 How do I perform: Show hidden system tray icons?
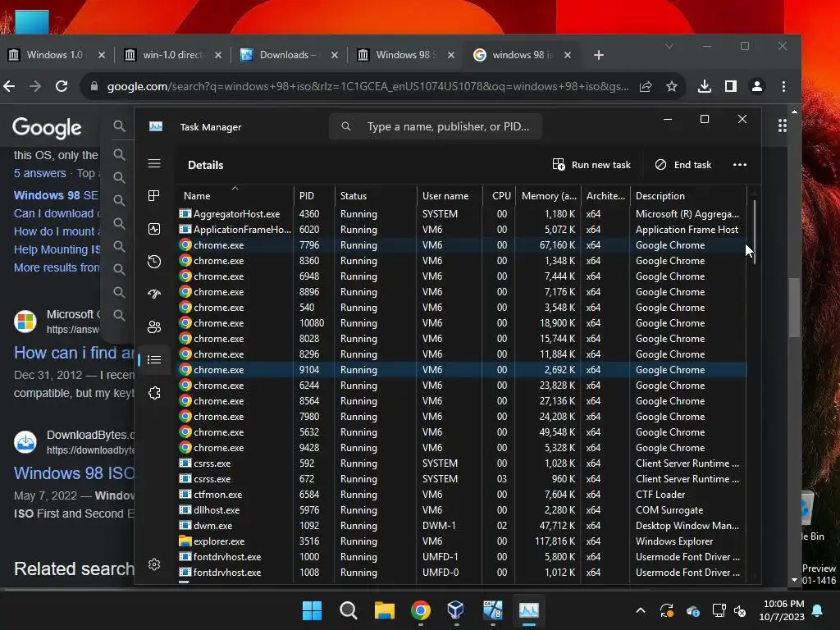coord(640,610)
